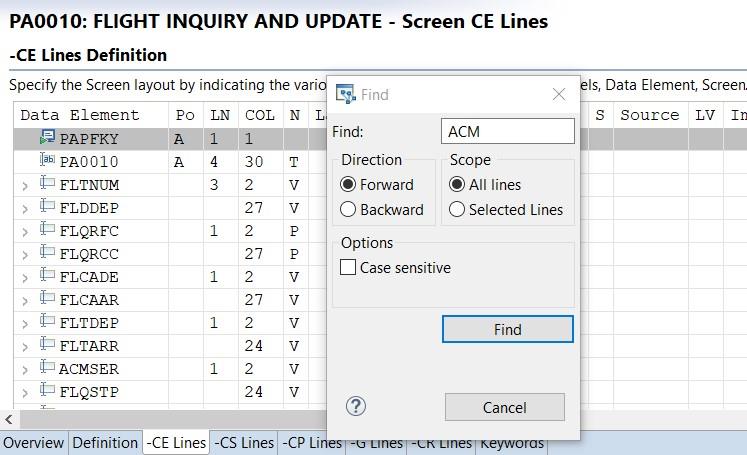This screenshot has width=747, height=455.
Task: Open the -CS Lines tab
Action: point(243,443)
